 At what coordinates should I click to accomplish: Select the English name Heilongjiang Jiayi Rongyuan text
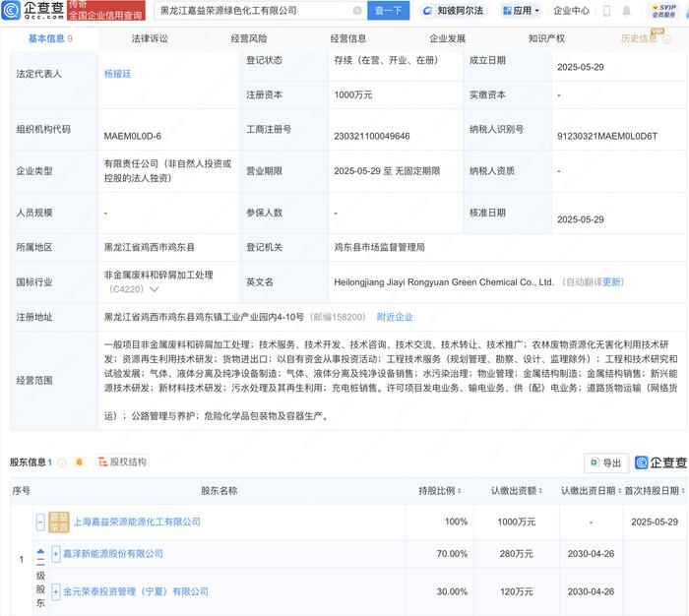443,282
